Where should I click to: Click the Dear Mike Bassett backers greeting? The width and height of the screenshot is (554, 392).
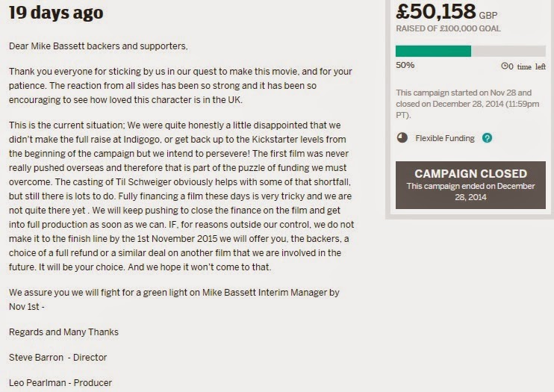(x=98, y=46)
